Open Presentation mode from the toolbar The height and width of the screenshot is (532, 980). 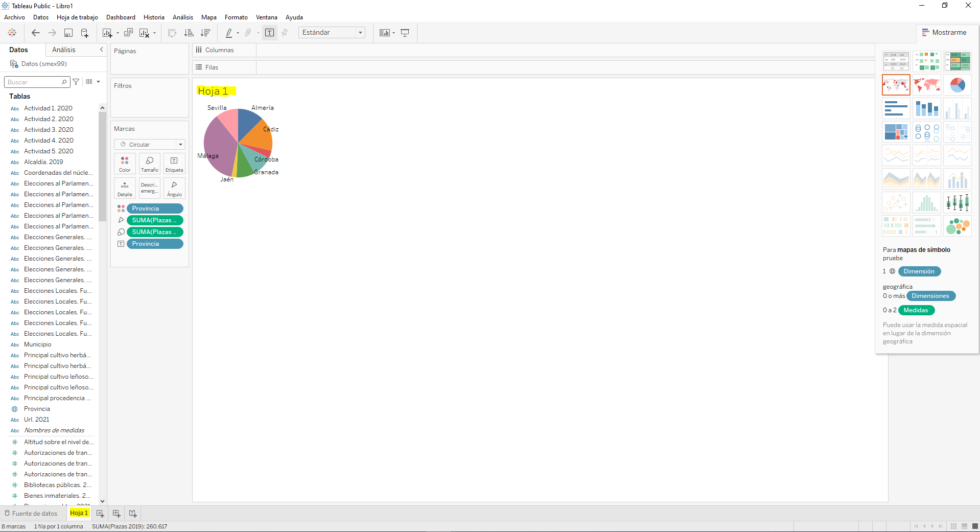(405, 33)
